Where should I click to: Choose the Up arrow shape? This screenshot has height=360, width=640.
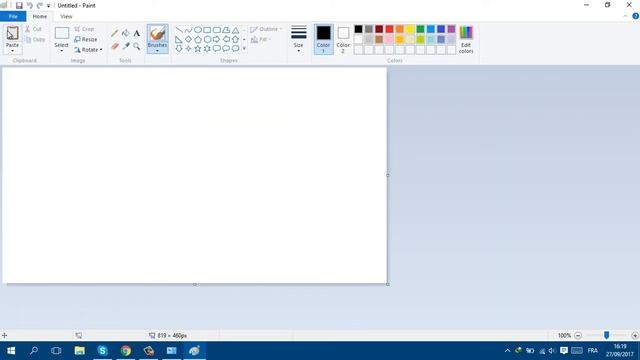pyautogui.click(x=236, y=40)
